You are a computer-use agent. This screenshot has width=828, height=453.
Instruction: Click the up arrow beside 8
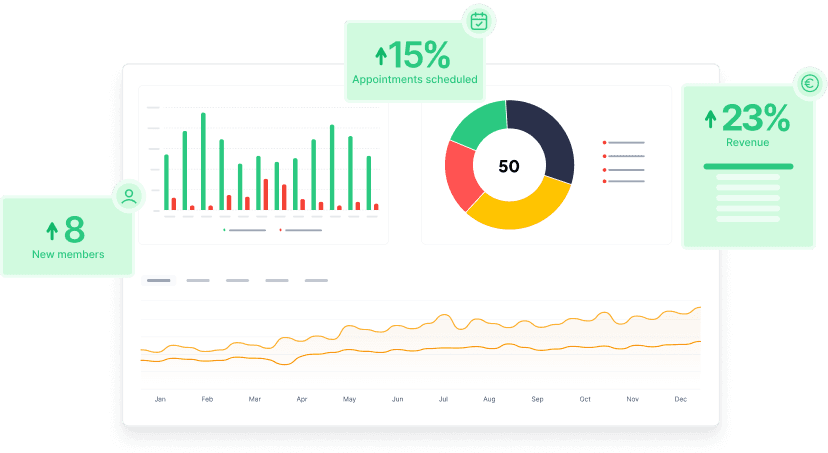[x=52, y=231]
